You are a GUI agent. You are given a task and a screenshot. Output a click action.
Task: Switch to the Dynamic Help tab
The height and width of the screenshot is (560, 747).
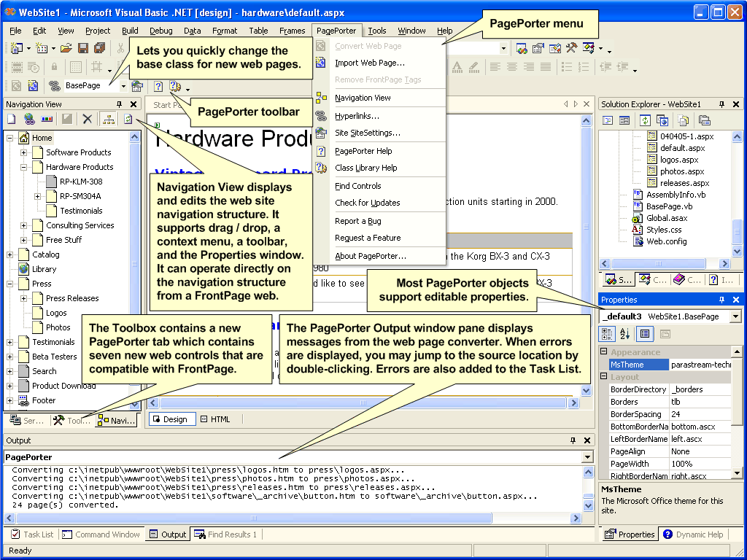(x=693, y=534)
